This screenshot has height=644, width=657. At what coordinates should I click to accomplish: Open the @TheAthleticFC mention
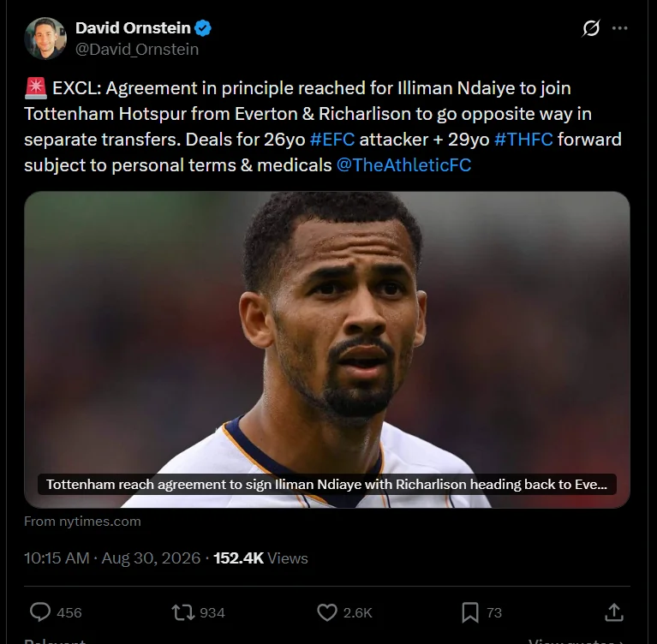click(x=403, y=165)
